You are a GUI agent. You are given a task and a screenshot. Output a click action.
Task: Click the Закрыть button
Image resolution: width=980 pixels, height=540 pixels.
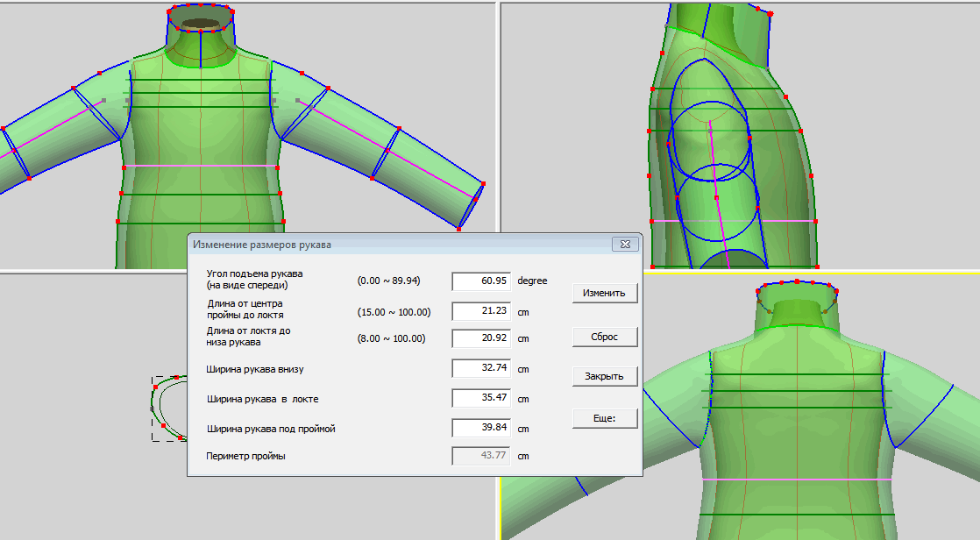604,376
